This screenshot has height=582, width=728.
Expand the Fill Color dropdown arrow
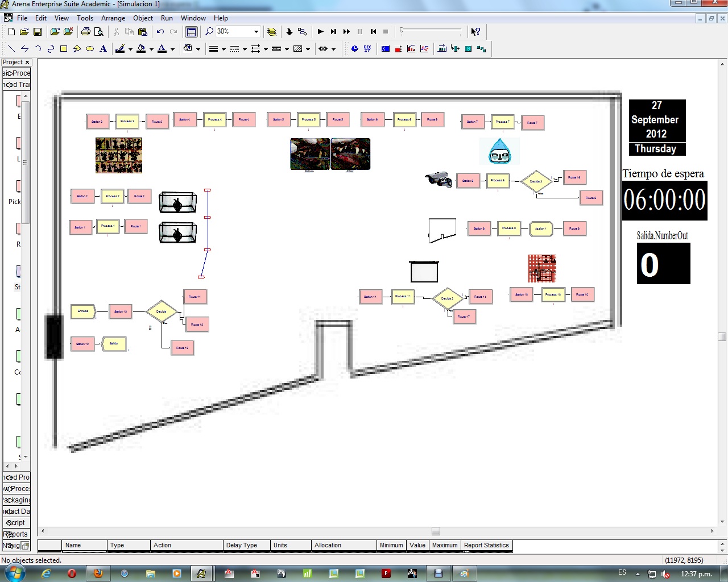(x=151, y=49)
